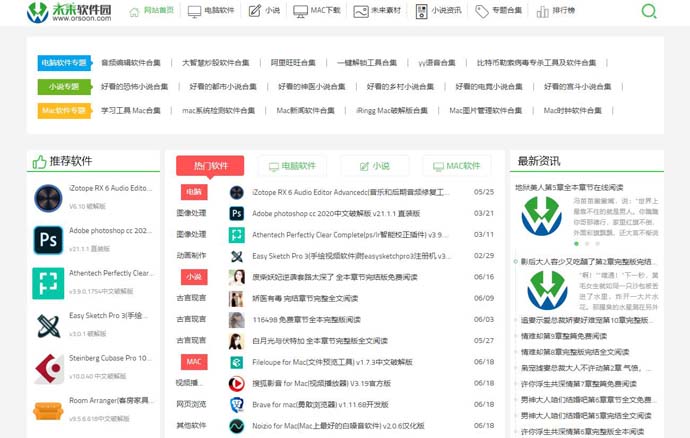Viewport: 690px width, 438px height.
Task: Click Easy Sketch Pro icon in 推荐软件
Action: pyautogui.click(x=48, y=326)
